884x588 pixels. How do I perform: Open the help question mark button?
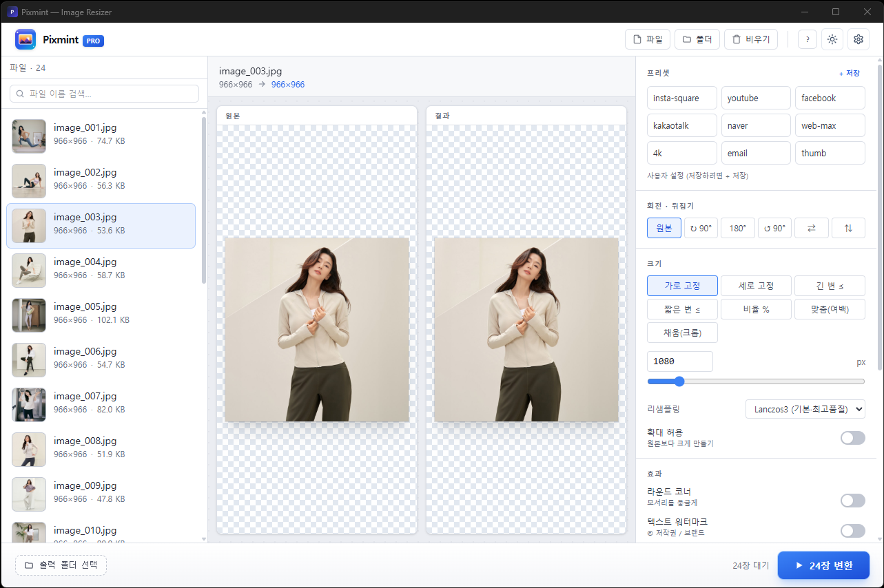[808, 40]
